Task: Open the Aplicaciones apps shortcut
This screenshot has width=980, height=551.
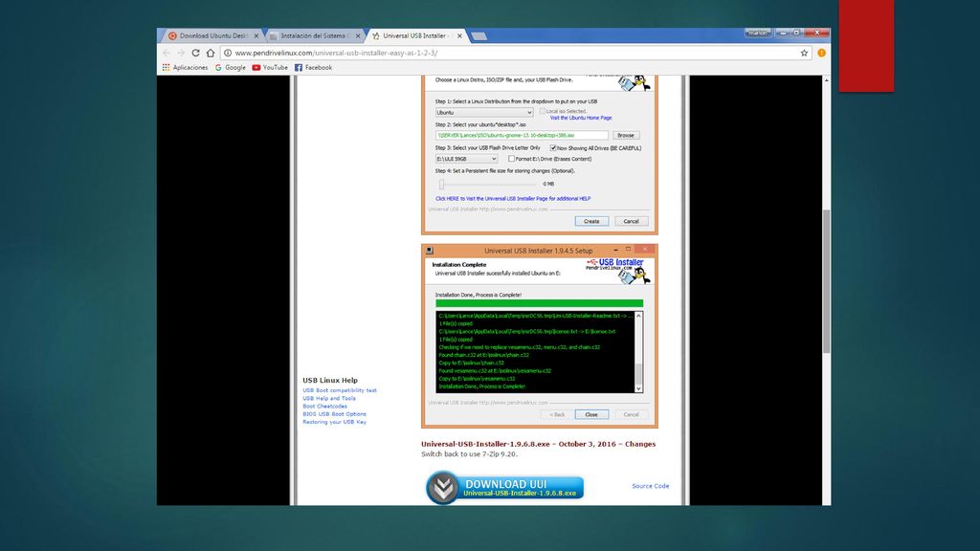Action: [185, 68]
